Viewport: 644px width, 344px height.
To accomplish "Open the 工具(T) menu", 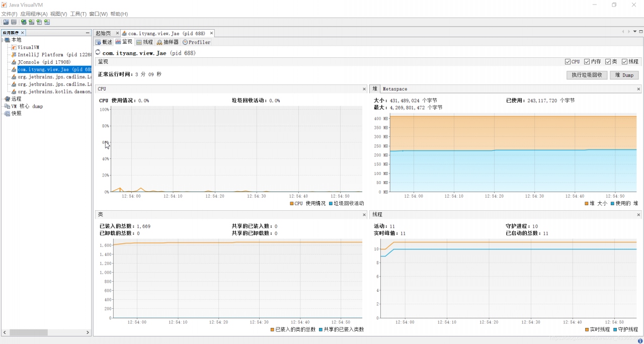I will (x=78, y=14).
